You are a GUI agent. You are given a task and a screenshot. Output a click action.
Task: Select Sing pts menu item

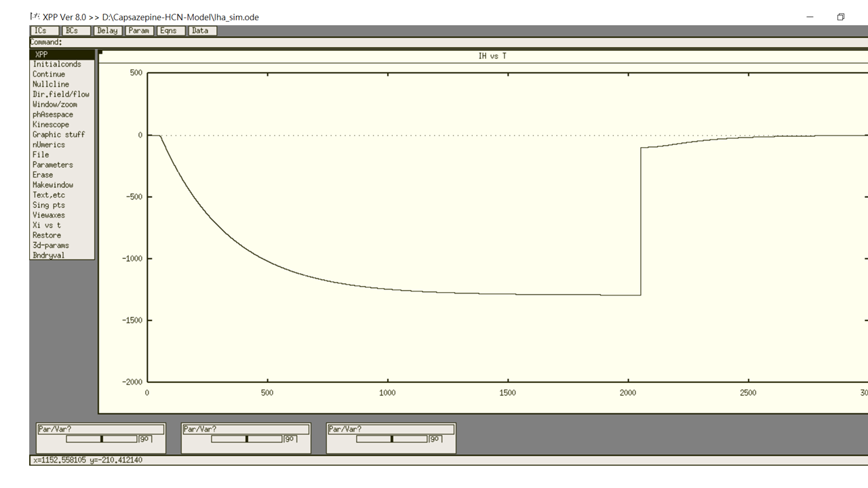62,205
